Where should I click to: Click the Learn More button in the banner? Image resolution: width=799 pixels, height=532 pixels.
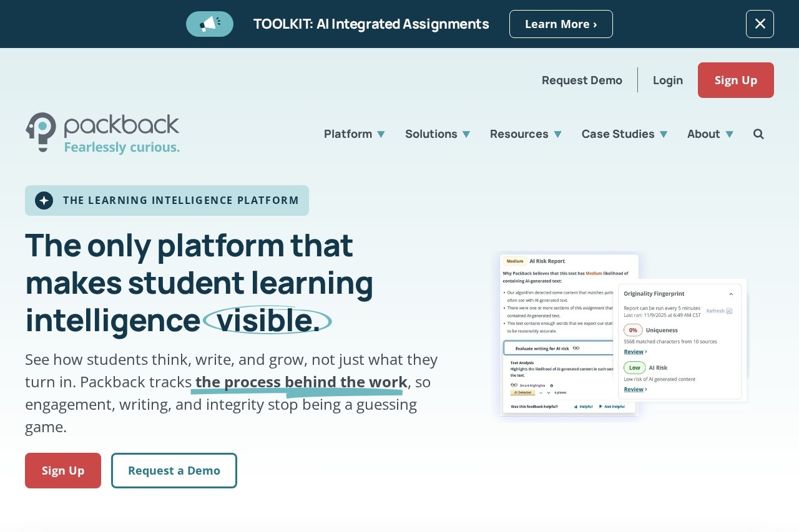(x=561, y=24)
